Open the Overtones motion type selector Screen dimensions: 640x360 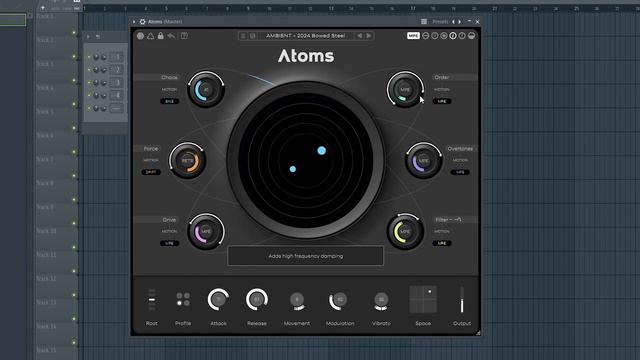pos(460,172)
